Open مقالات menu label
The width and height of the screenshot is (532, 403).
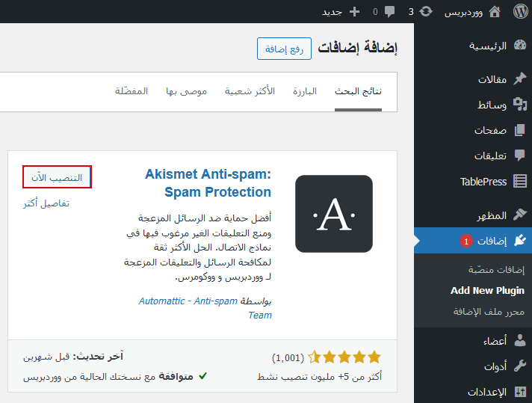[x=492, y=80]
